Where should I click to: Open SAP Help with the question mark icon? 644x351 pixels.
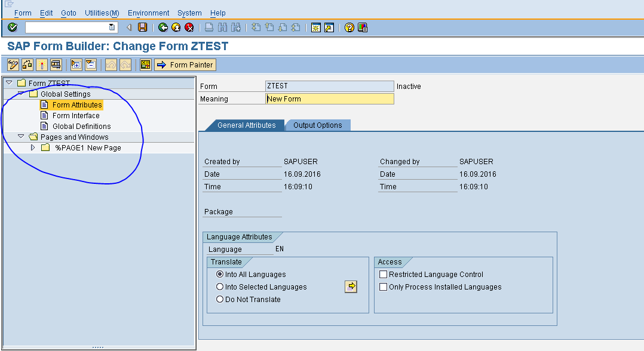coord(348,27)
